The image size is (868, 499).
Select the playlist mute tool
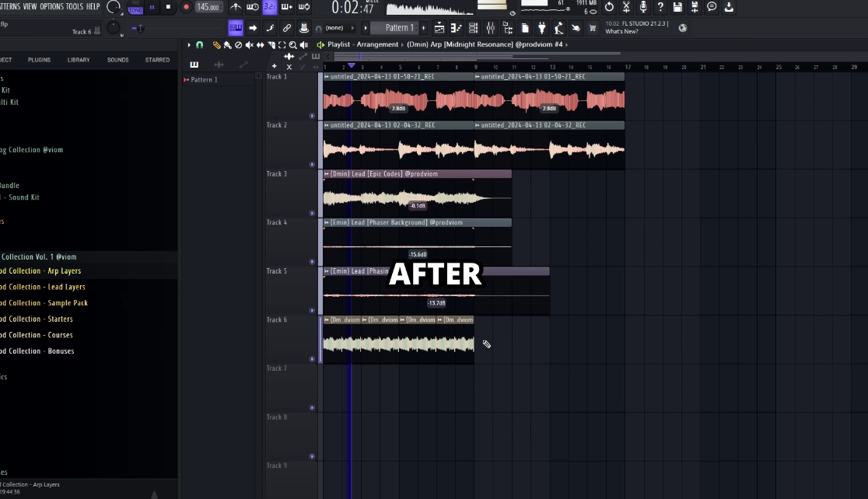(249, 45)
